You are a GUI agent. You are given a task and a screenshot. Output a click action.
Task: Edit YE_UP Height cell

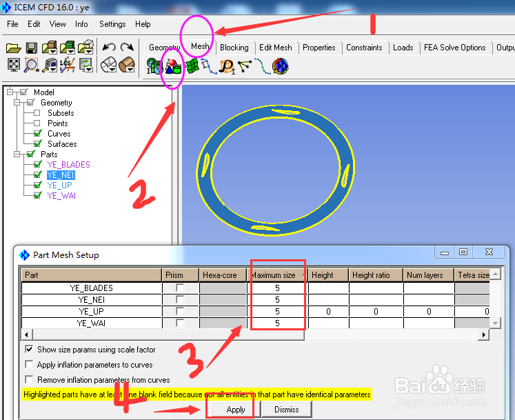[328, 311]
